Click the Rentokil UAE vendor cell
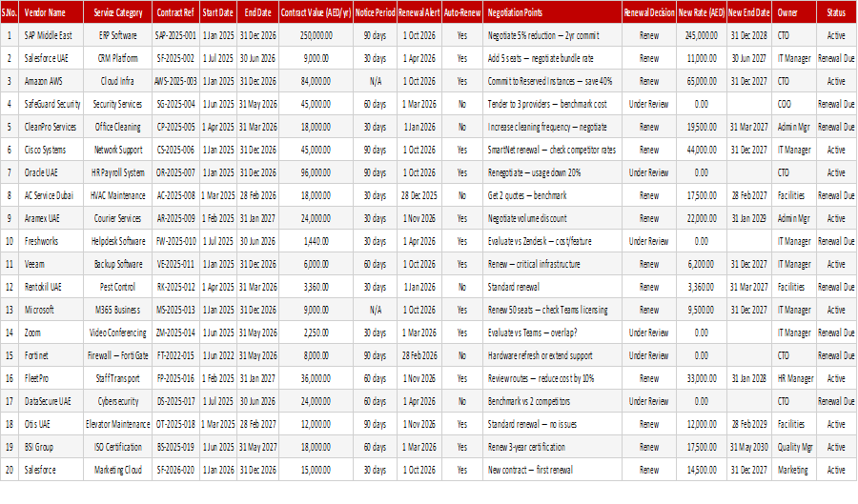The height and width of the screenshot is (504, 858). [x=51, y=287]
